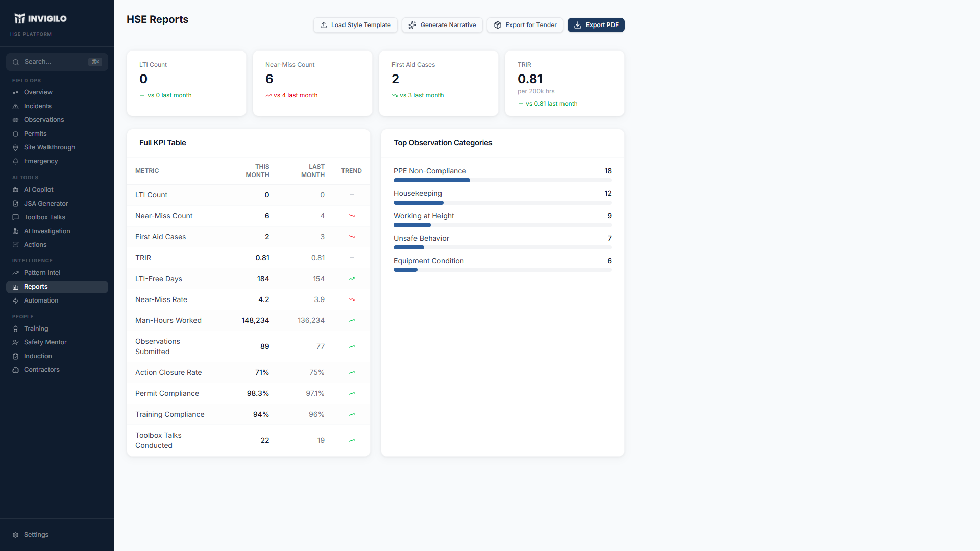The image size is (980, 551).
Task: Select Automation in sidebar
Action: pos(57,300)
